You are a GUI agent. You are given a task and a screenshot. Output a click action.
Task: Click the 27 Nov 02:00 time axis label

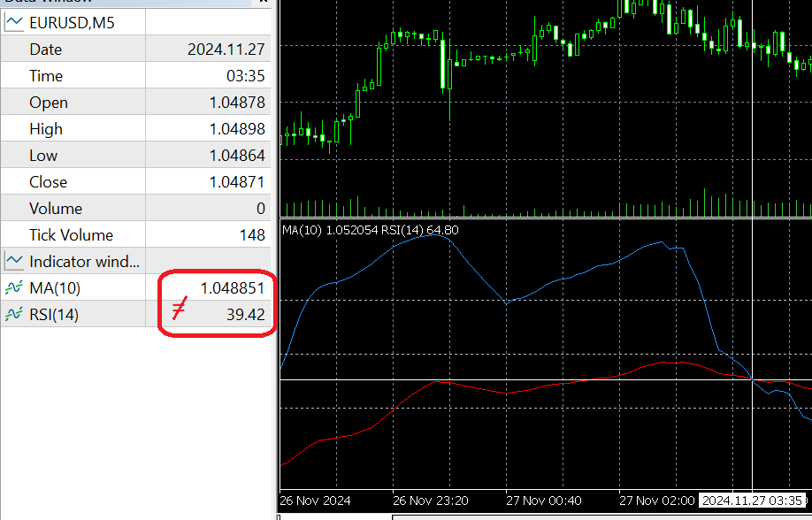point(656,501)
